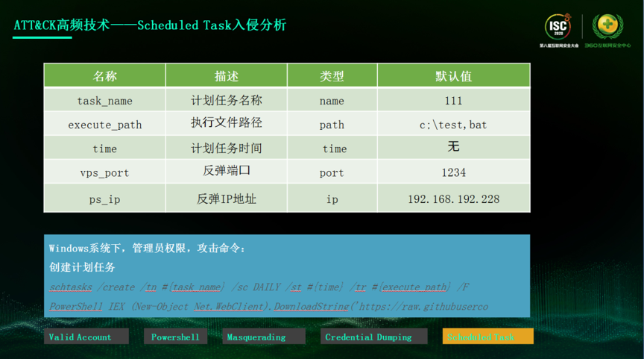Click the slide title about Scheduled Task
The image size is (644, 359).
[x=150, y=25]
